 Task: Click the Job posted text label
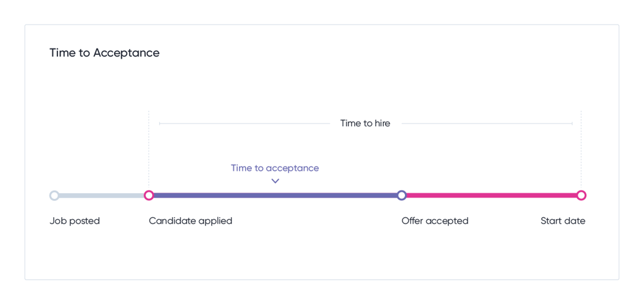point(75,221)
